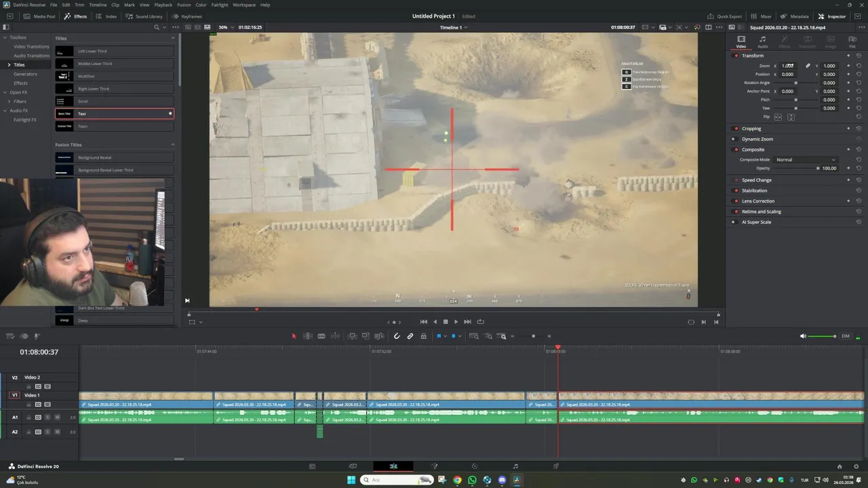868x488 pixels.
Task: Open the Index panel
Action: tap(106, 16)
